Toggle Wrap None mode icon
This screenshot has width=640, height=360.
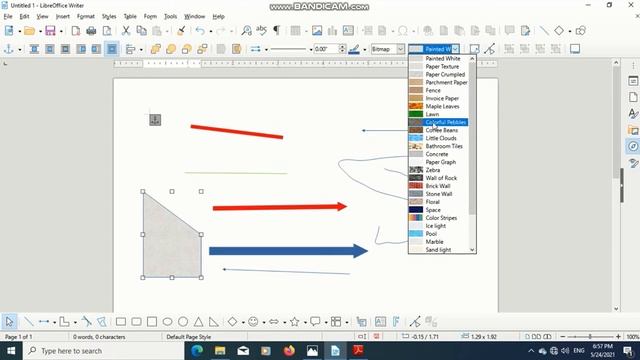pyautogui.click(x=34, y=49)
